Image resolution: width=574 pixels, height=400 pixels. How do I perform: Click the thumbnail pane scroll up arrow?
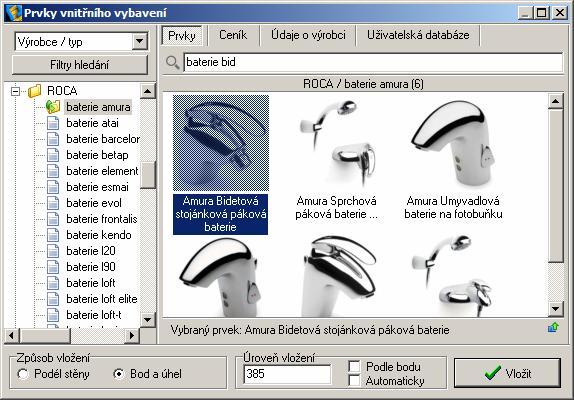(555, 101)
